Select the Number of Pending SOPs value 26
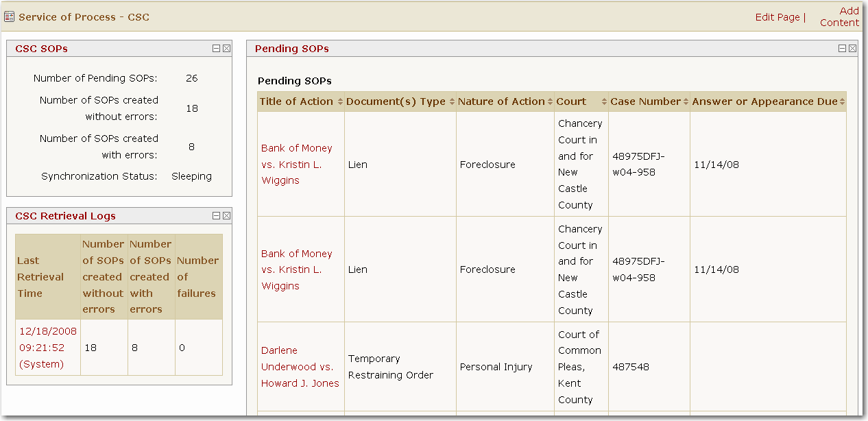The image size is (868, 421). (191, 78)
